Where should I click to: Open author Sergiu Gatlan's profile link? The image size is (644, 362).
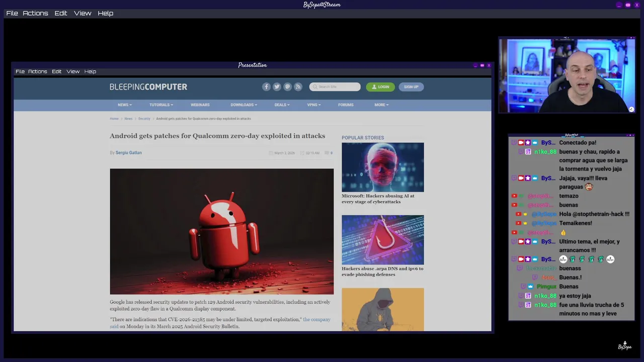point(129,153)
